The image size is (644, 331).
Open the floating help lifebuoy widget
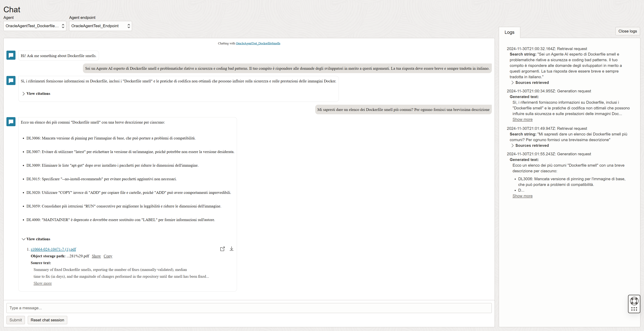click(x=634, y=301)
